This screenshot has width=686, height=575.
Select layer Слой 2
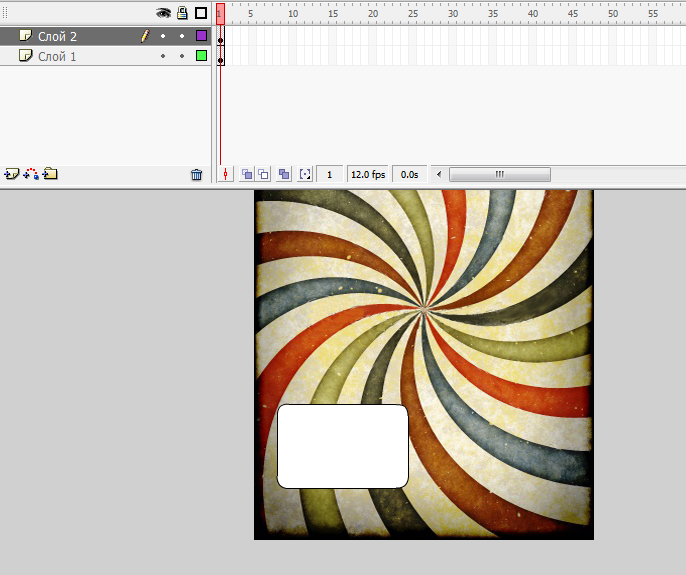tap(105, 36)
